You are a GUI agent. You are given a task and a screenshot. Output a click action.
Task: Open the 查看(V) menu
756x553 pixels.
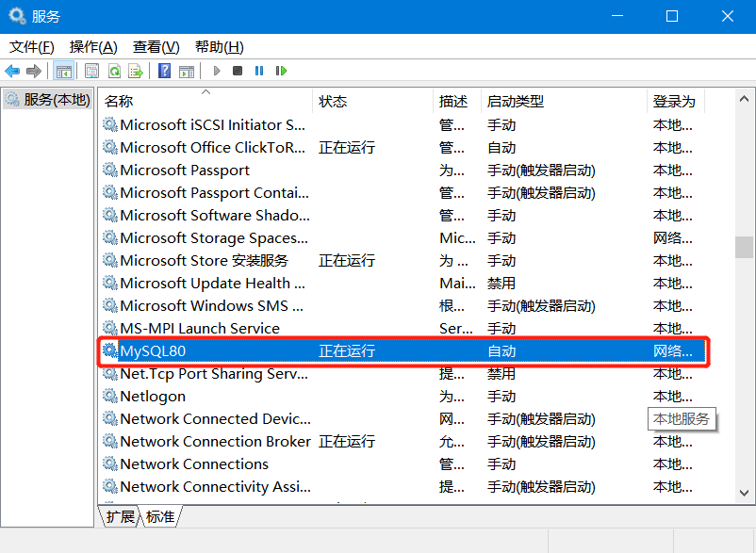156,47
